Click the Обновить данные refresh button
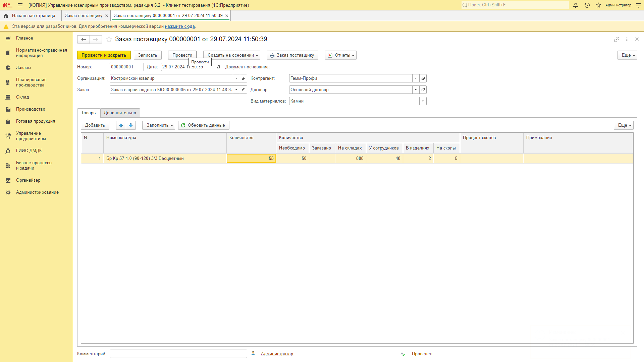 pos(204,125)
